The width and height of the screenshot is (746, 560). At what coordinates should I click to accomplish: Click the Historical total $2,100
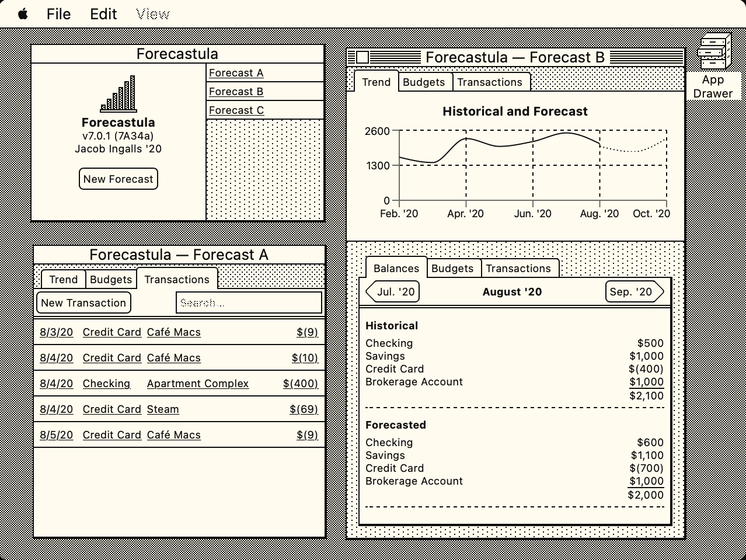[646, 396]
